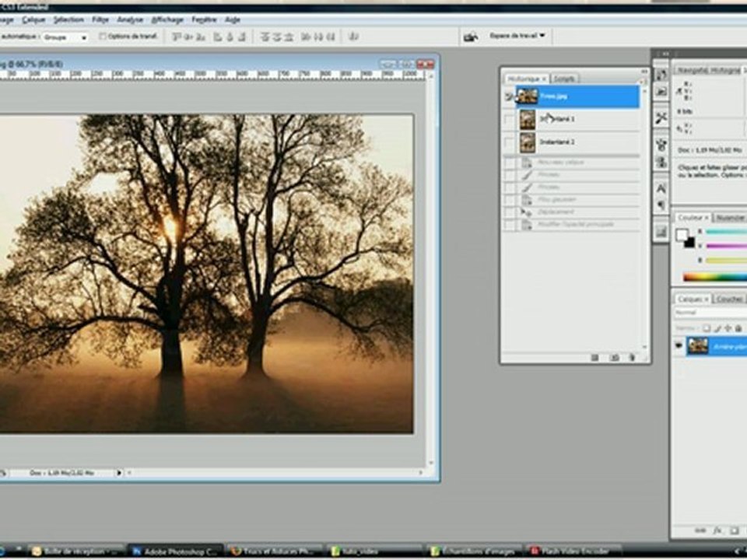This screenshot has width=747, height=560.
Task: Switch to the Scripts tab
Action: coord(564,79)
